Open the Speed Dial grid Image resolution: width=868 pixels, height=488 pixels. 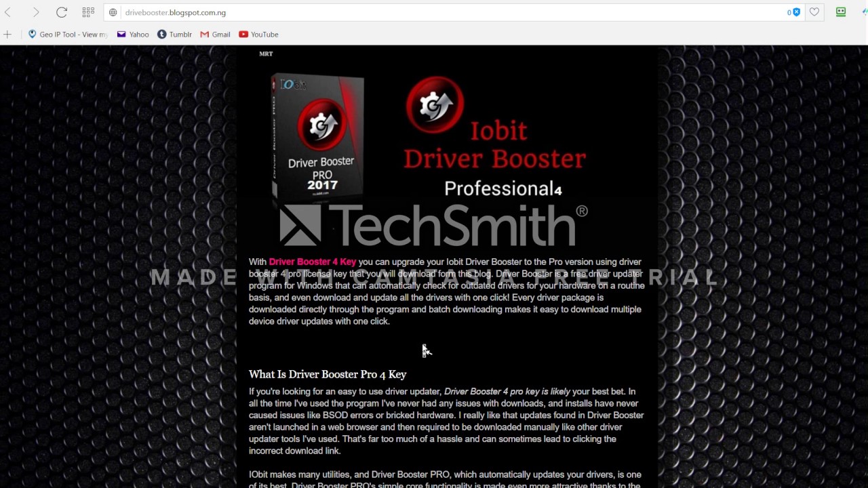pos(88,12)
